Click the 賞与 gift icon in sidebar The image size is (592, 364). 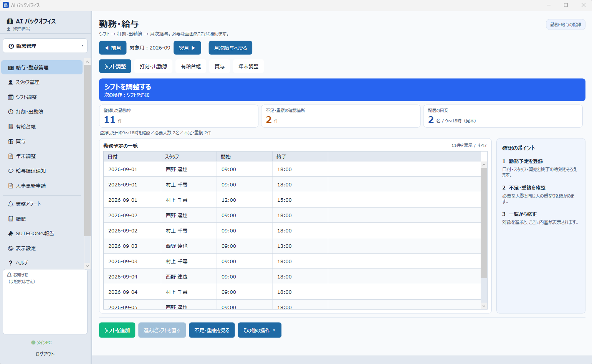pos(11,142)
